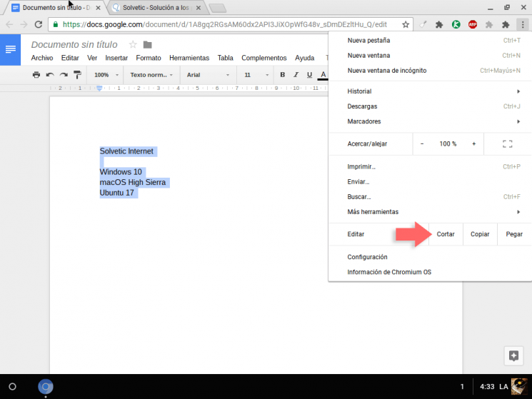532x399 pixels.
Task: Toggle bold formatting
Action: (x=282, y=74)
